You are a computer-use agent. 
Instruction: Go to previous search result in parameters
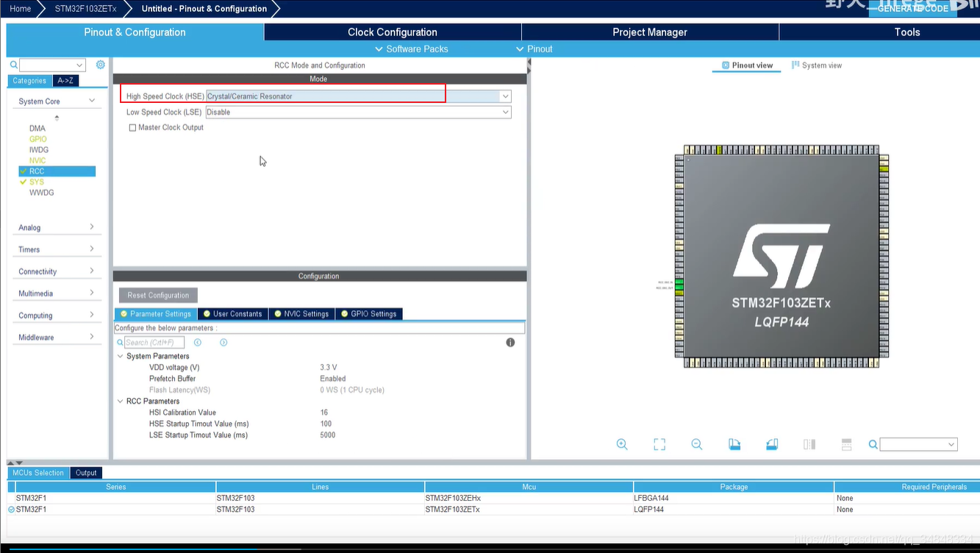(198, 343)
